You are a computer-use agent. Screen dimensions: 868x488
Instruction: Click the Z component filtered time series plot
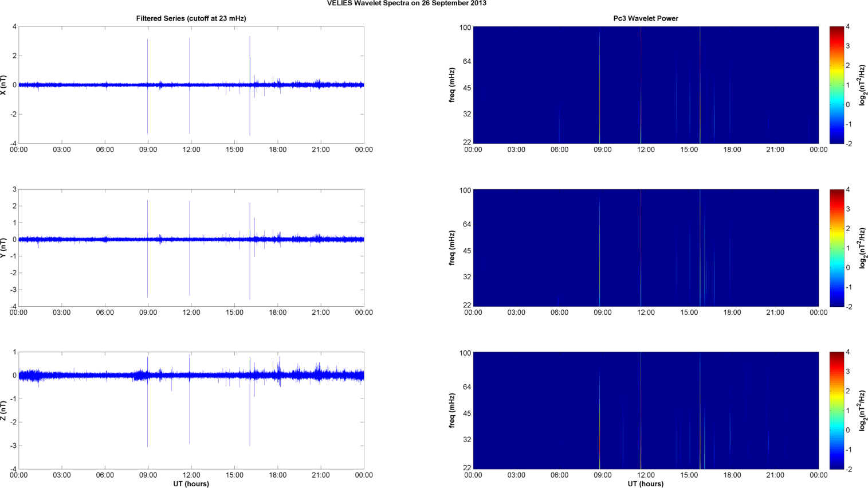point(191,411)
